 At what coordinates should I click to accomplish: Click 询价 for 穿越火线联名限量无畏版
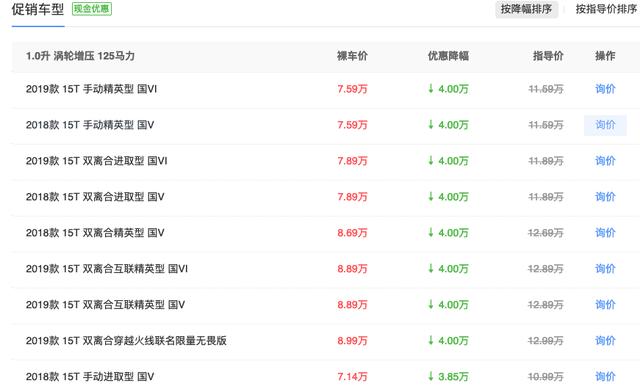[605, 340]
